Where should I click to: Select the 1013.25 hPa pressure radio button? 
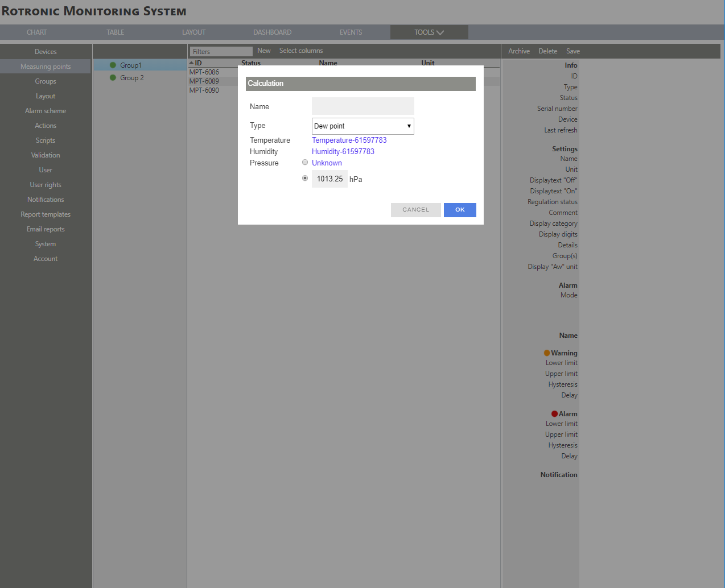[x=305, y=178]
